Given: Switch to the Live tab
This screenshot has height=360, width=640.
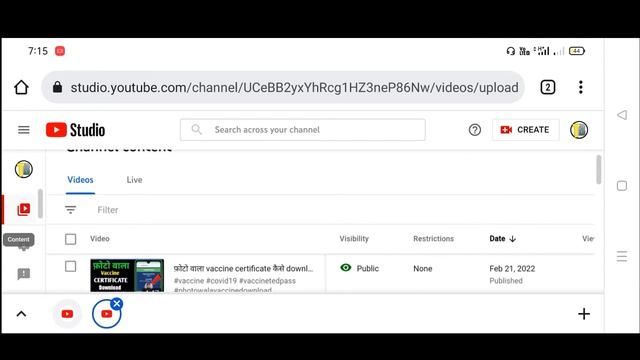Looking at the screenshot, I should (134, 180).
